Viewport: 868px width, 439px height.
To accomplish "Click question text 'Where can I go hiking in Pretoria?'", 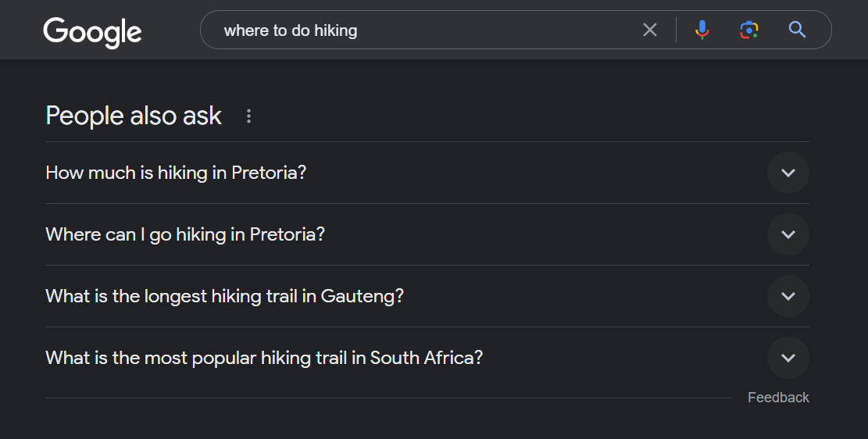I will click(x=185, y=234).
